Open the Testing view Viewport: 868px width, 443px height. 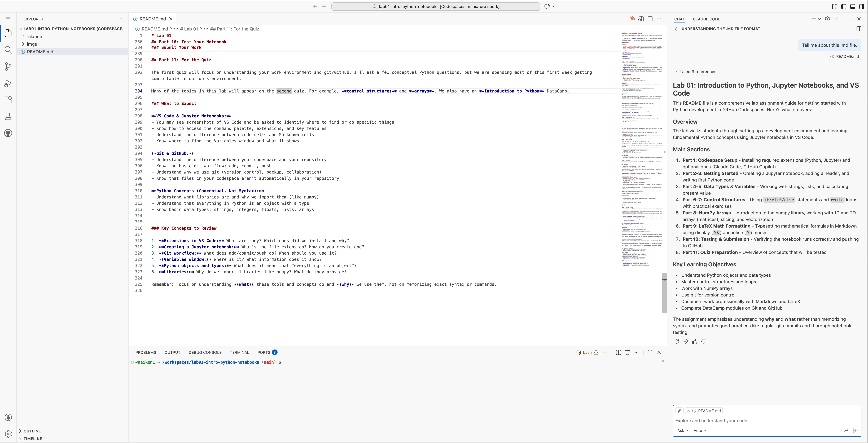tap(8, 116)
